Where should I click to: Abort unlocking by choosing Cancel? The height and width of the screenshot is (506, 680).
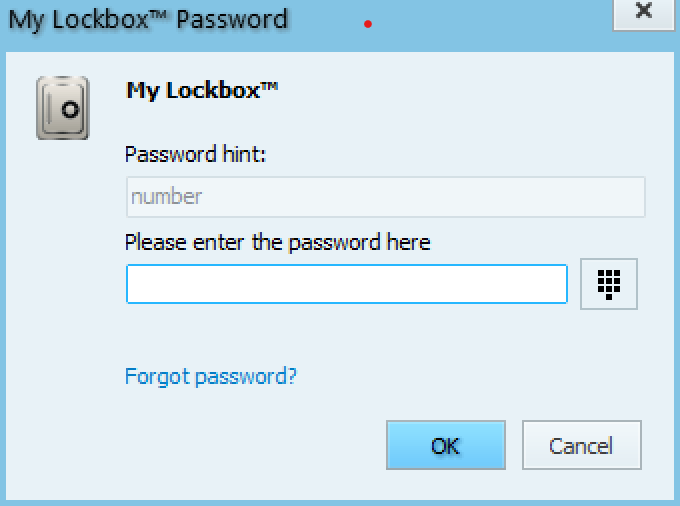582,445
